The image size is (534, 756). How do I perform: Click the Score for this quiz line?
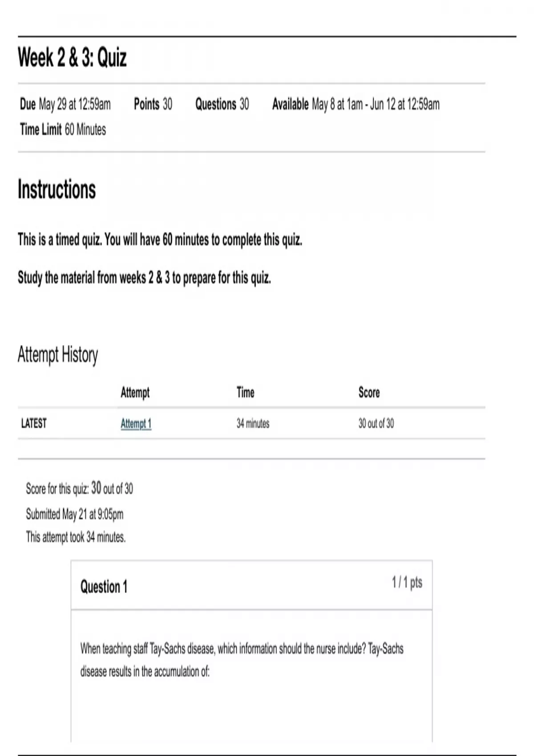[x=80, y=488]
